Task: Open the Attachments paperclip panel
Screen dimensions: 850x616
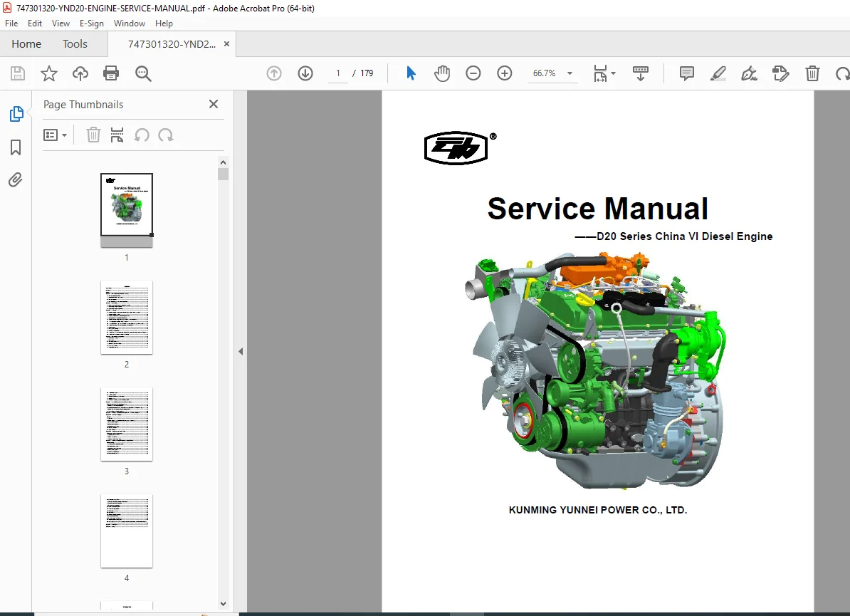Action: (15, 179)
